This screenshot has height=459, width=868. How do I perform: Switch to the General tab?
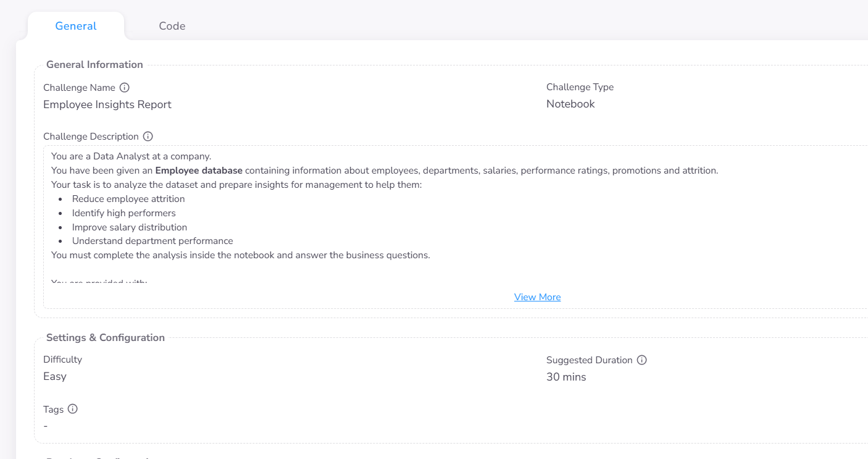(76, 26)
